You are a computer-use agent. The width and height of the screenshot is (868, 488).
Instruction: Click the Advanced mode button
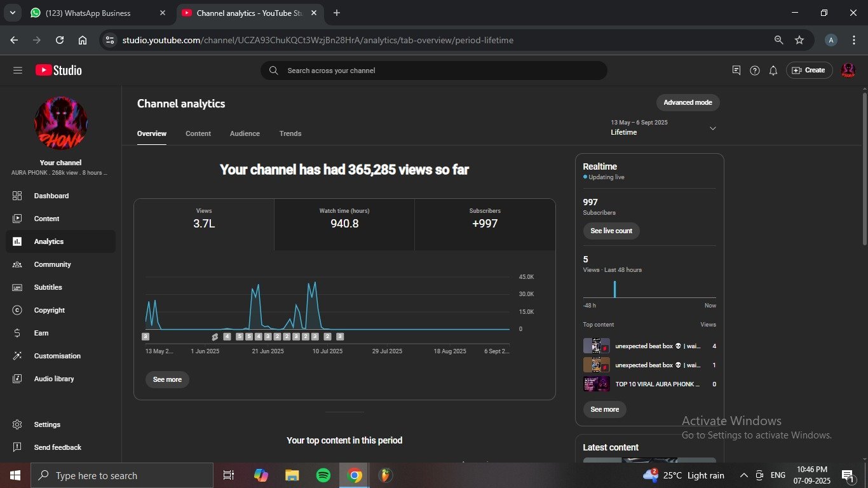pos(688,102)
